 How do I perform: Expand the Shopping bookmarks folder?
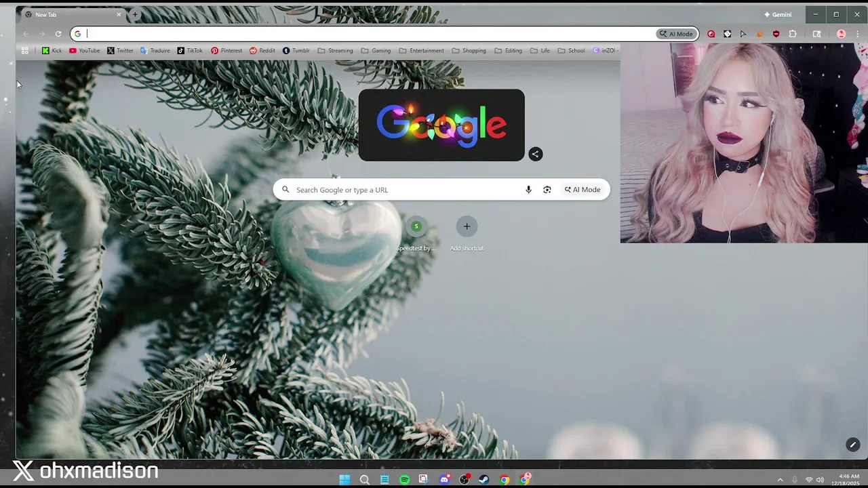pyautogui.click(x=469, y=51)
